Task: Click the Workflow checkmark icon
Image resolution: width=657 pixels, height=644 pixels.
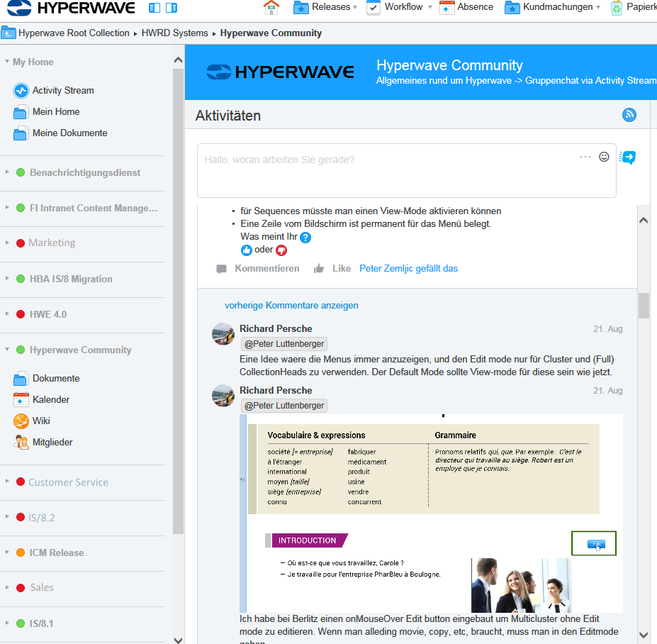Action: tap(373, 8)
